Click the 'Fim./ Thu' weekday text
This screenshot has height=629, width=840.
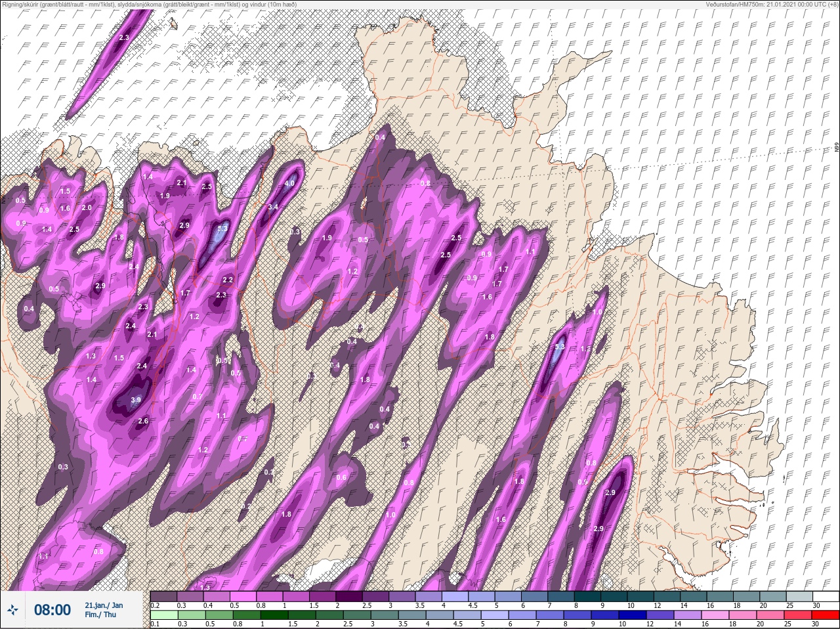coord(100,615)
